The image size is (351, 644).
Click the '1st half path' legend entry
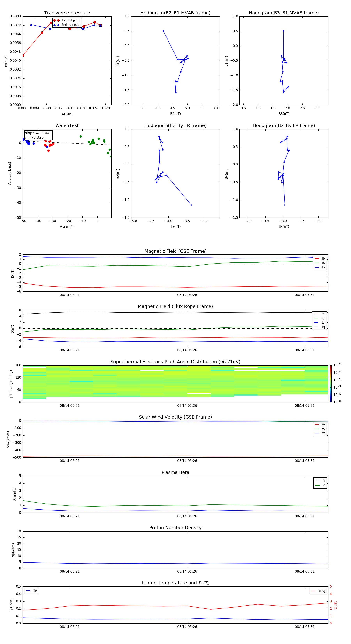pos(67,20)
